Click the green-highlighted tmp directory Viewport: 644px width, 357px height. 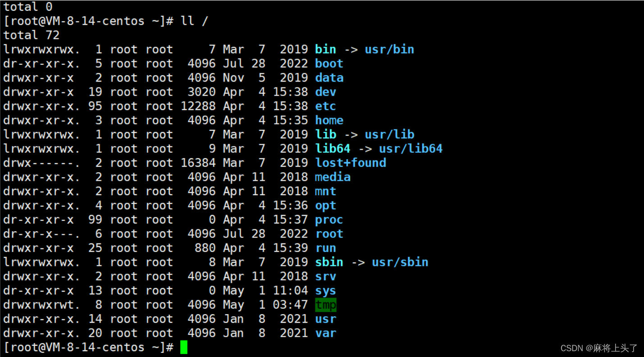[325, 305]
